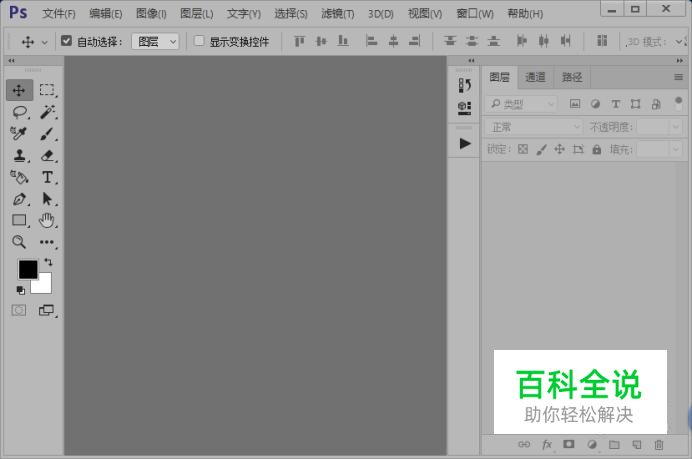Image resolution: width=692 pixels, height=459 pixels.
Task: Select the Eraser tool
Action: tap(47, 155)
